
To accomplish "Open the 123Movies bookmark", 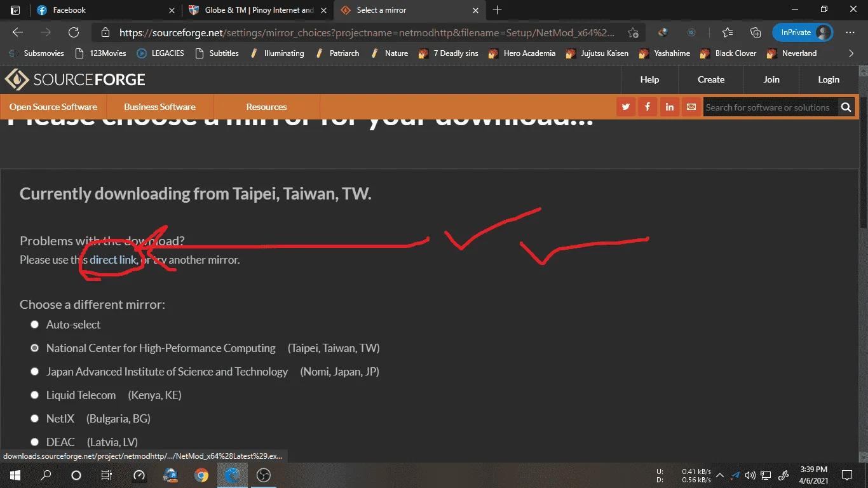I will (100, 53).
